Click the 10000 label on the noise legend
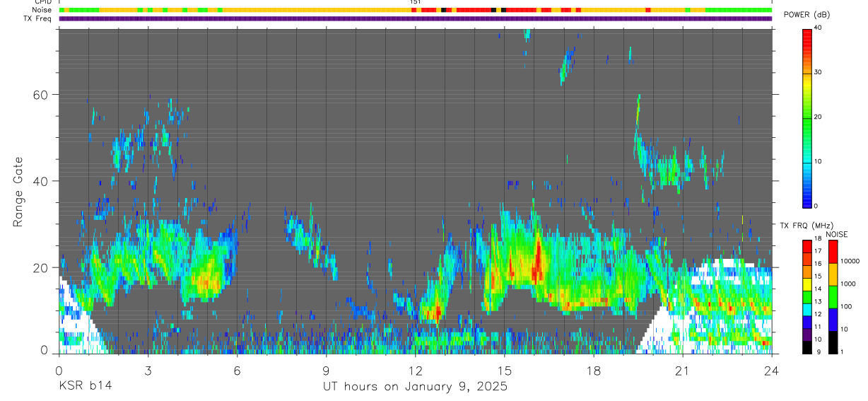 tap(850, 261)
